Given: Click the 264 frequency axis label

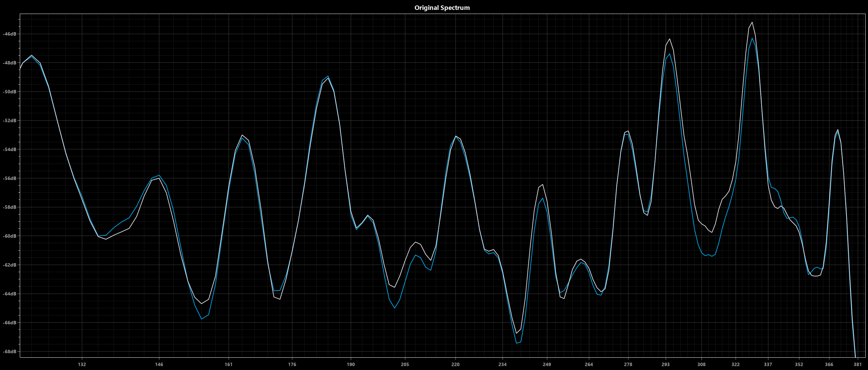Looking at the screenshot, I should [x=589, y=364].
